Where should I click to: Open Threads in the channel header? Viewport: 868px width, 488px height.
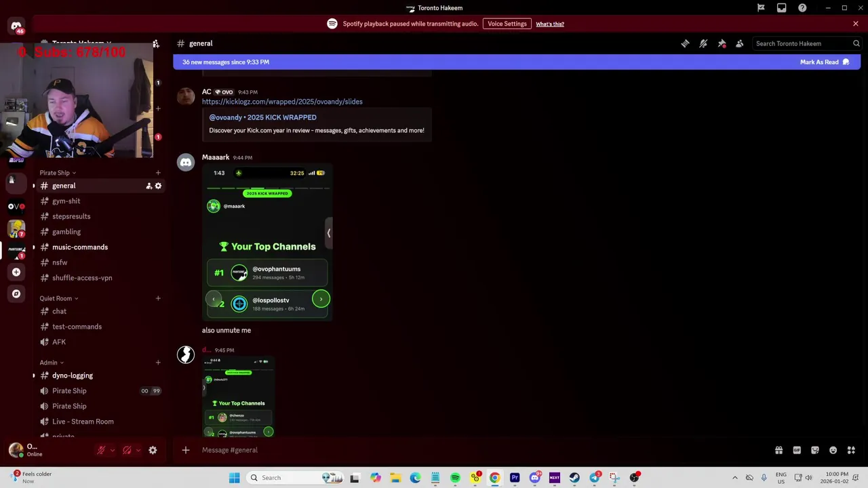685,43
